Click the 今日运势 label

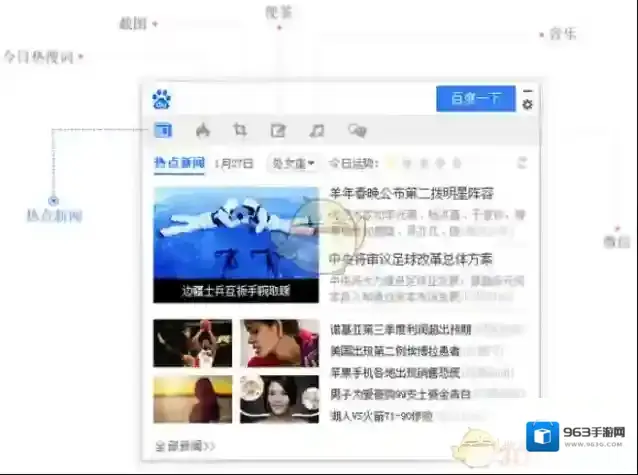pyautogui.click(x=354, y=164)
